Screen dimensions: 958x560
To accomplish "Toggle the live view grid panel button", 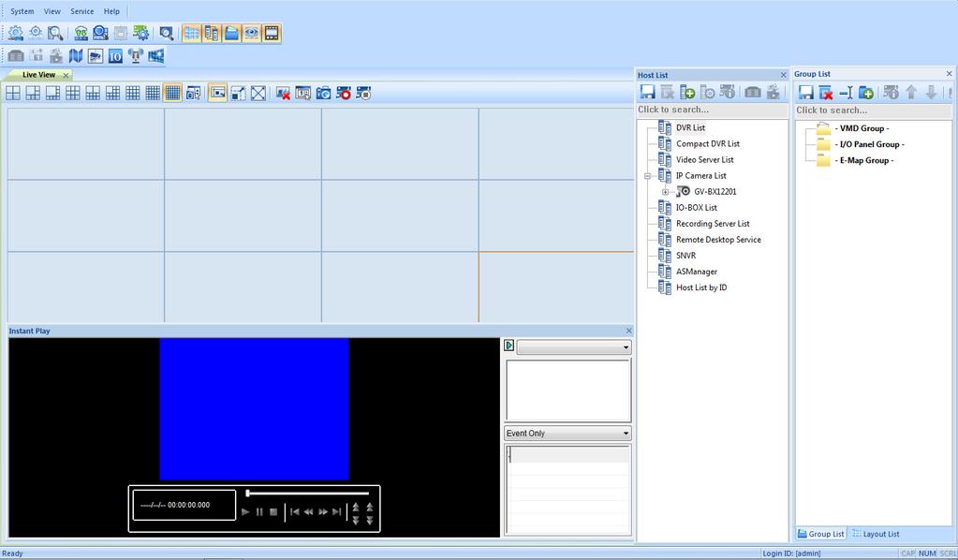I will pyautogui.click(x=192, y=33).
